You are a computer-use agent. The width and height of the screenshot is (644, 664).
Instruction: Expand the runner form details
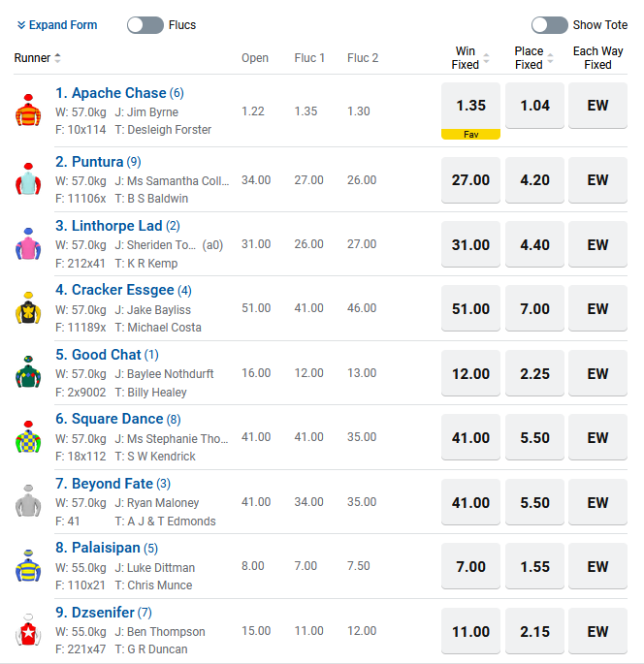(x=57, y=25)
